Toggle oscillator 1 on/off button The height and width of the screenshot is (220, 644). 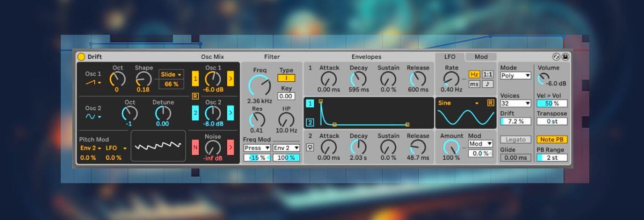coord(195,79)
